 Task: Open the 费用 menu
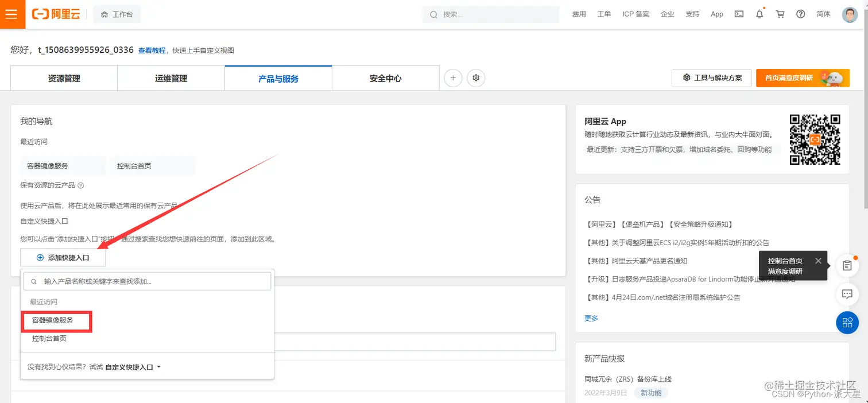coord(579,14)
